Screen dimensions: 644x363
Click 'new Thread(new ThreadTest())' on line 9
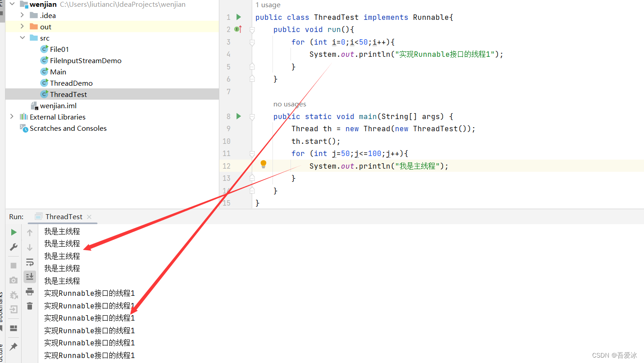point(408,129)
